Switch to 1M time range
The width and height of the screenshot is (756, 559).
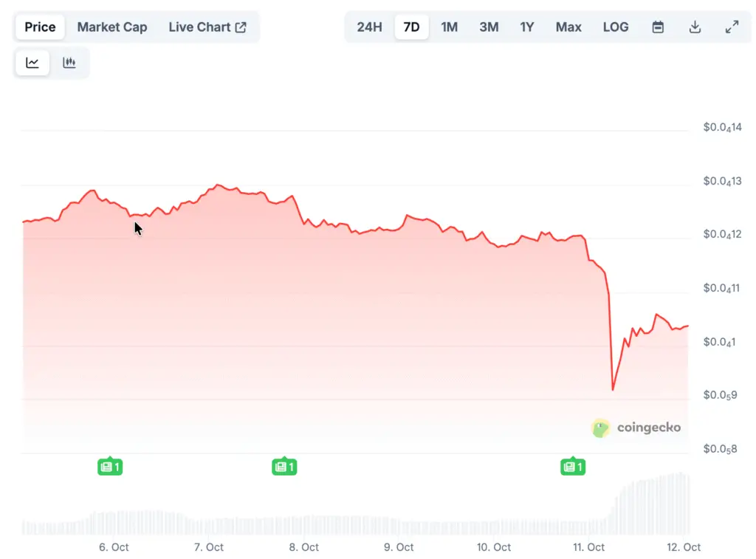click(449, 27)
